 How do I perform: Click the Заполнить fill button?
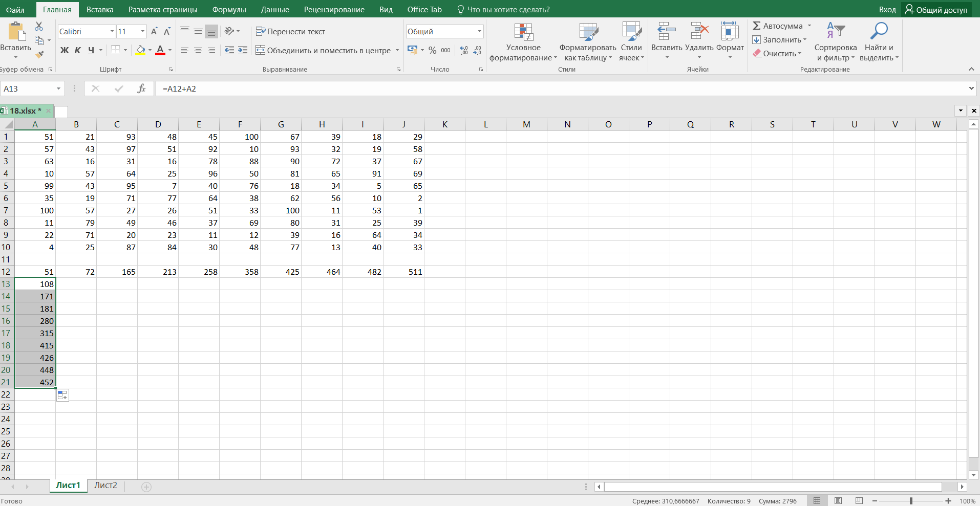[x=779, y=39]
